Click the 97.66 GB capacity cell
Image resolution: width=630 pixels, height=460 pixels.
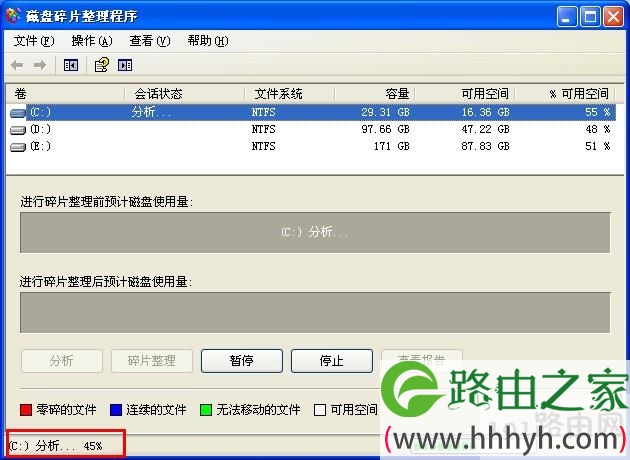[385, 129]
